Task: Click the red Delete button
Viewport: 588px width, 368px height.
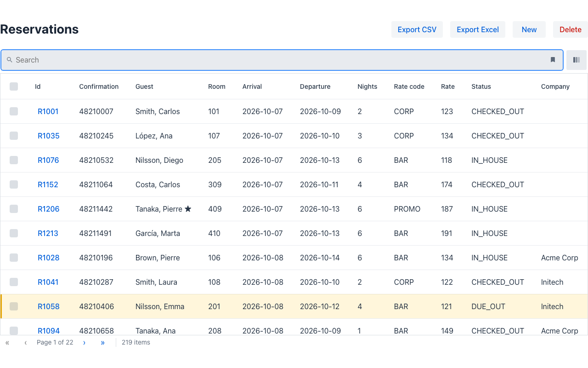Action: point(571,29)
